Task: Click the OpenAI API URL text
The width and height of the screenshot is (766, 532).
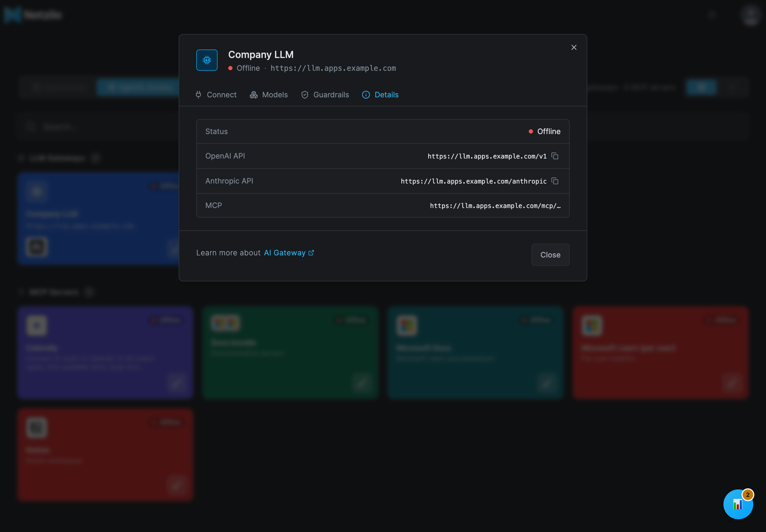Action: coord(487,156)
